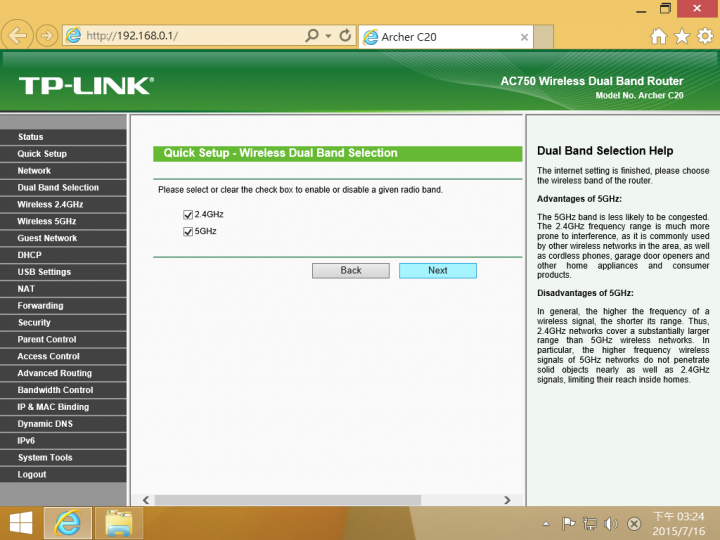Open the Security menu item
This screenshot has width=720, height=540.
tap(63, 322)
